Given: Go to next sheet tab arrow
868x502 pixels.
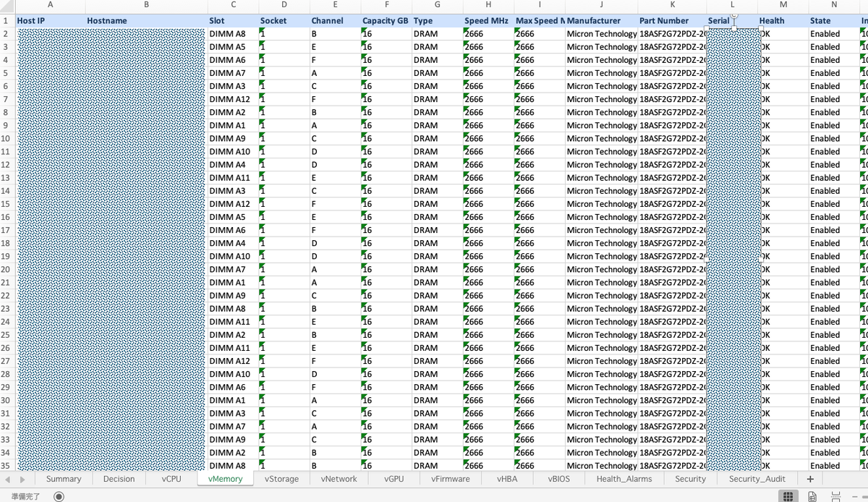Looking at the screenshot, I should [x=22, y=479].
